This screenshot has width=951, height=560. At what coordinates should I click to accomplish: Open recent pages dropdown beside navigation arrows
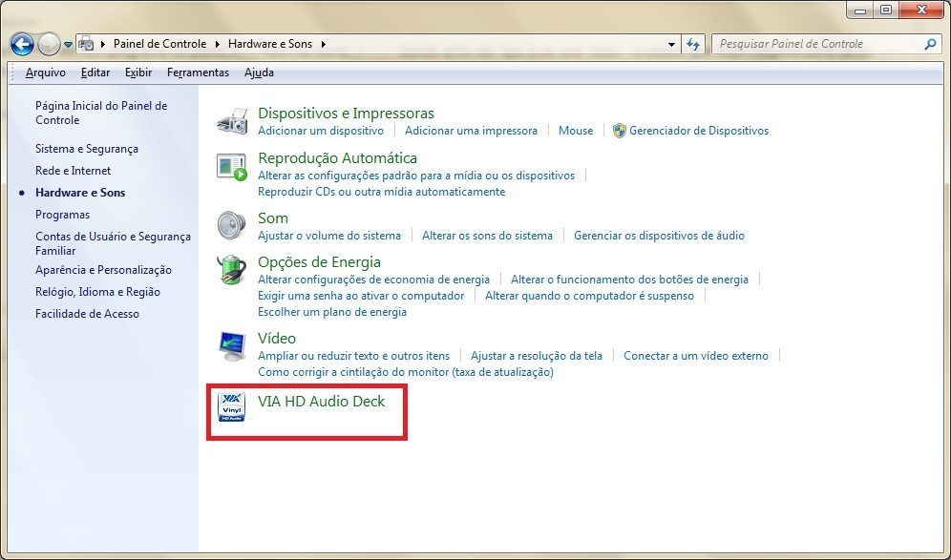click(x=68, y=44)
